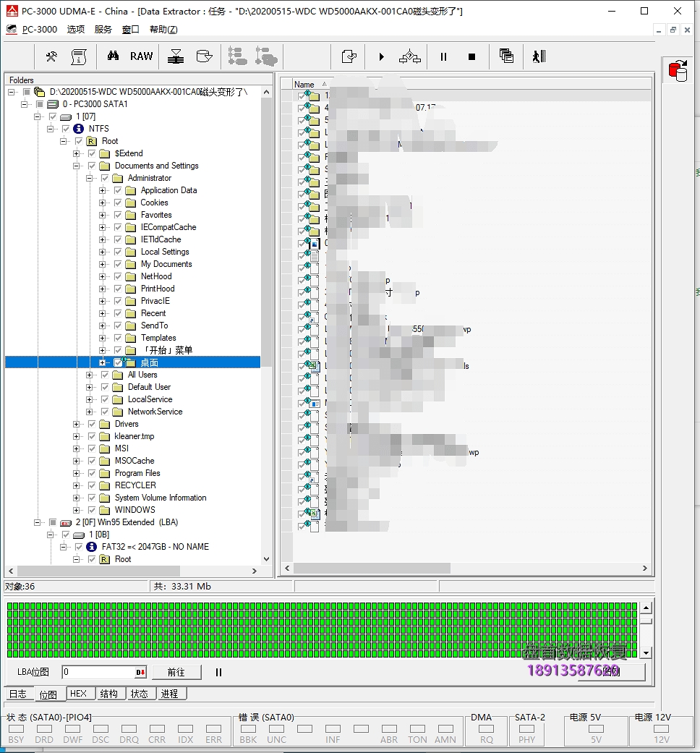Screen dimensions: 700x753
Task: Start RAW recovery from toolbar
Action: pyautogui.click(x=141, y=56)
